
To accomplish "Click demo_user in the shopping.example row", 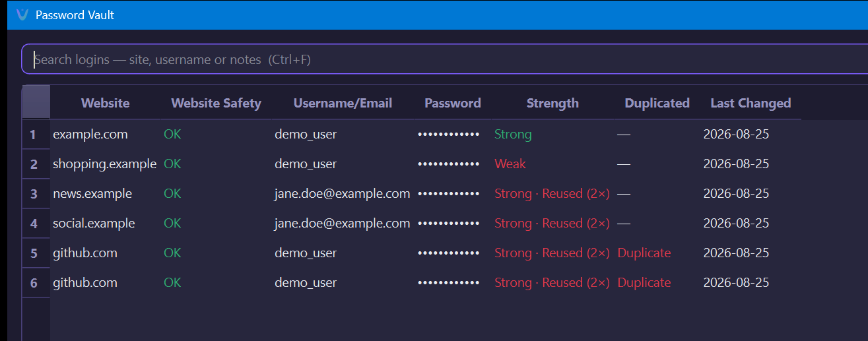I will 306,164.
